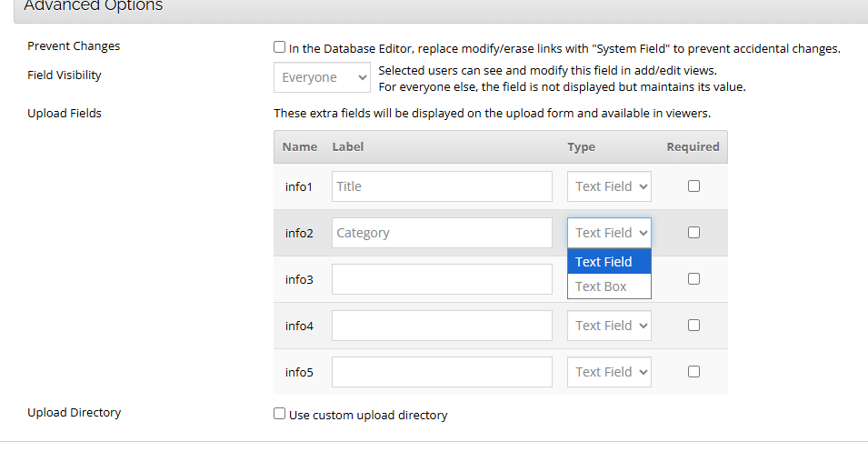Image resolution: width=868 pixels, height=452 pixels.
Task: Click the info3 label input field
Action: tap(442, 279)
